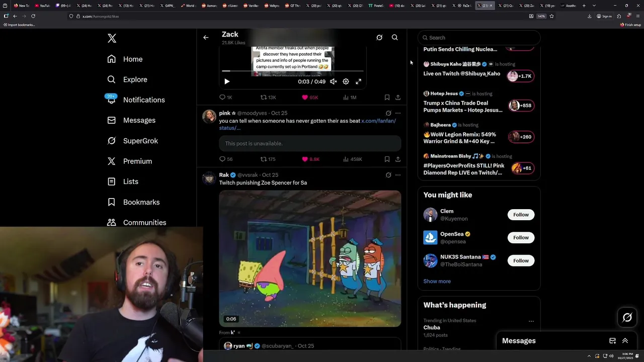
Task: Open Bookmarks in the sidebar
Action: [133, 202]
